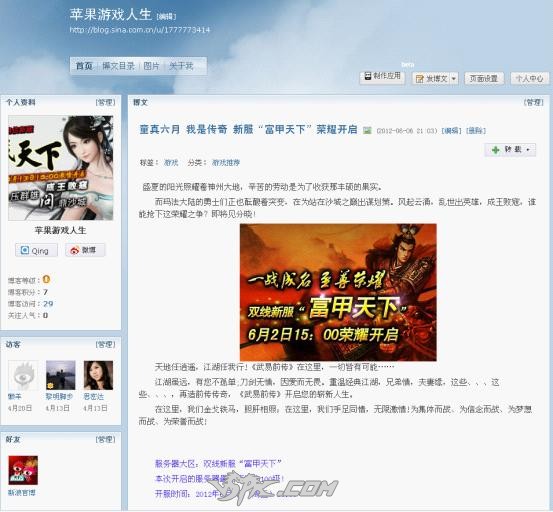
Task: Switch to the 图片 tab
Action: [152, 66]
